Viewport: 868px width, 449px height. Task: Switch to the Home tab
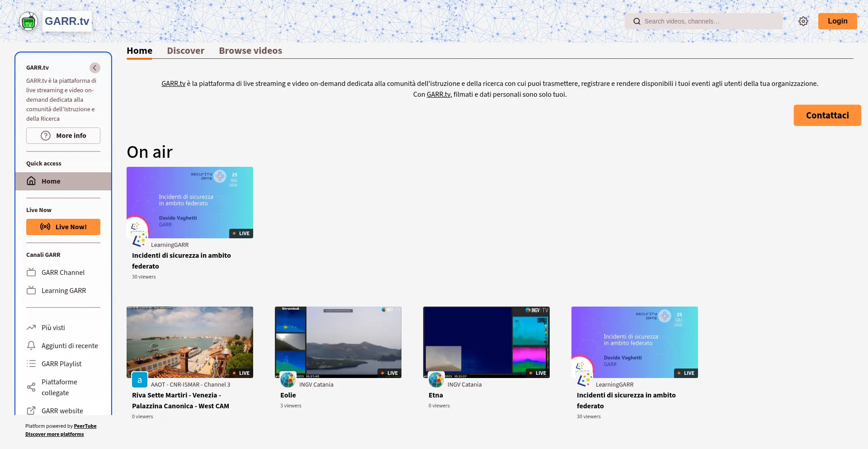(x=139, y=51)
